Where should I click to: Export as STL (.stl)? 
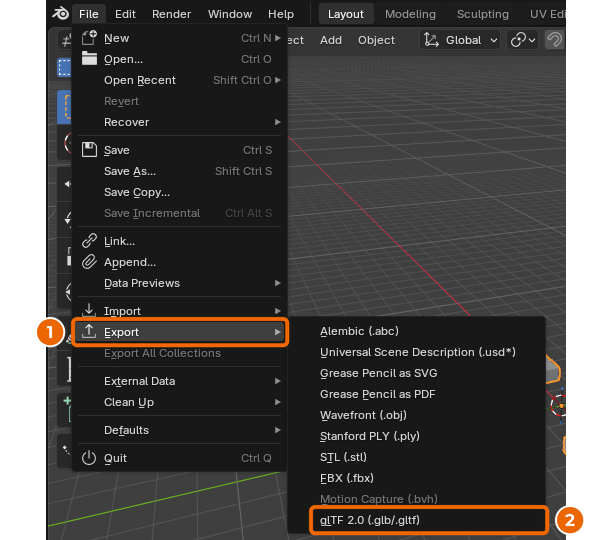[416, 457]
